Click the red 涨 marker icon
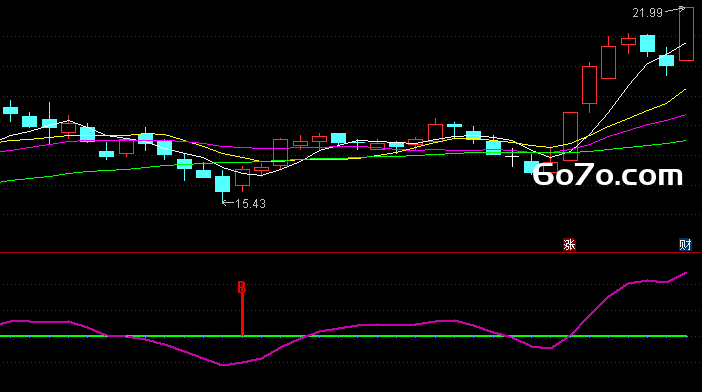Image resolution: width=702 pixels, height=392 pixels. coord(569,245)
